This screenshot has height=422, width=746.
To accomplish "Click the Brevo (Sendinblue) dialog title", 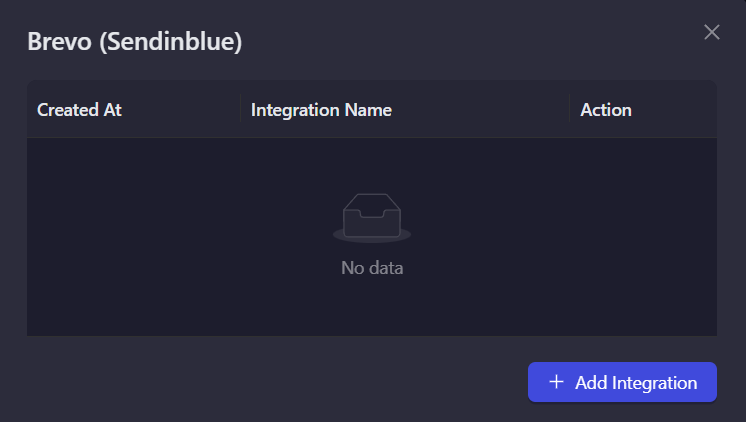I will point(135,41).
